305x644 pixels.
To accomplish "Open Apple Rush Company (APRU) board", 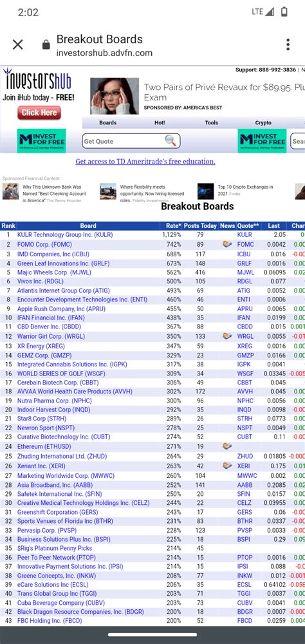I will pyautogui.click(x=62, y=308).
